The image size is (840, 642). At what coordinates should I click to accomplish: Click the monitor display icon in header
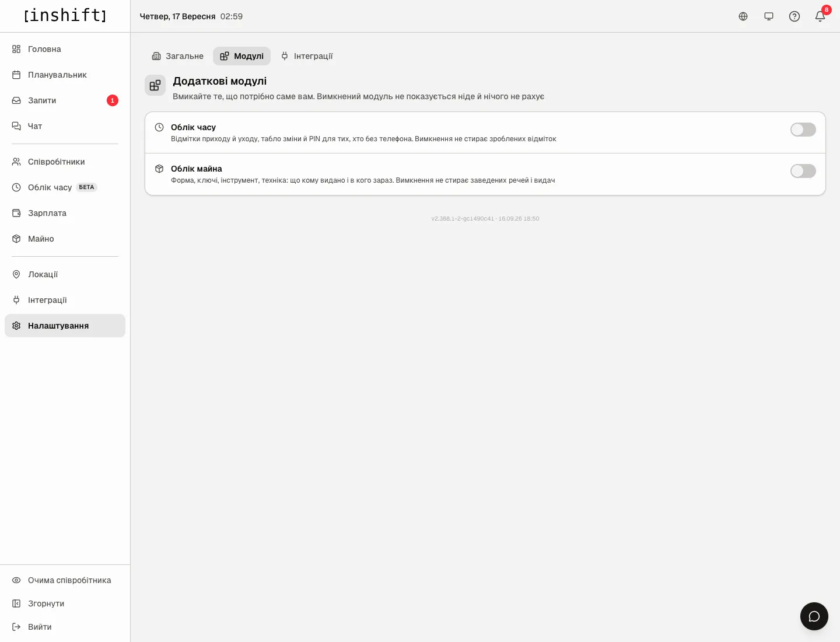pyautogui.click(x=769, y=16)
